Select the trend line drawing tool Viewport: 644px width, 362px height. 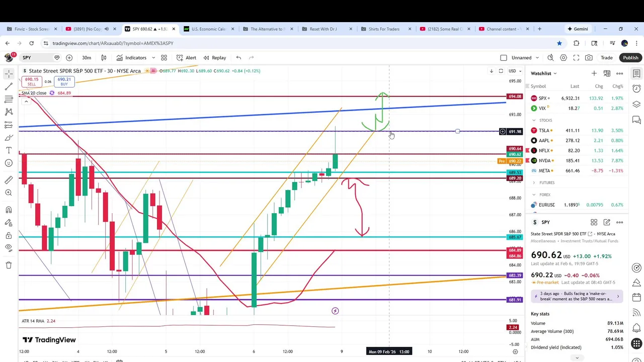[x=9, y=86]
